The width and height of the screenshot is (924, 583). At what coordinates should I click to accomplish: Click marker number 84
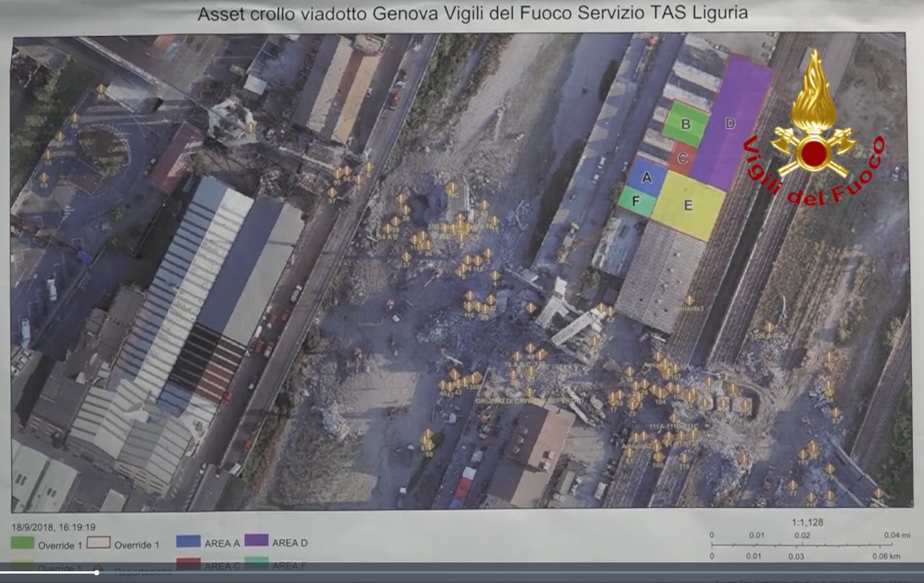(828, 392)
